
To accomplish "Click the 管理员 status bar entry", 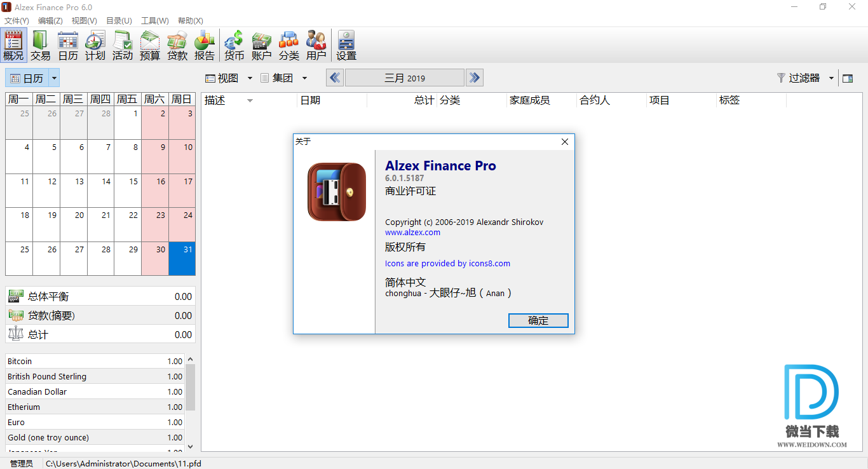I will [22, 463].
